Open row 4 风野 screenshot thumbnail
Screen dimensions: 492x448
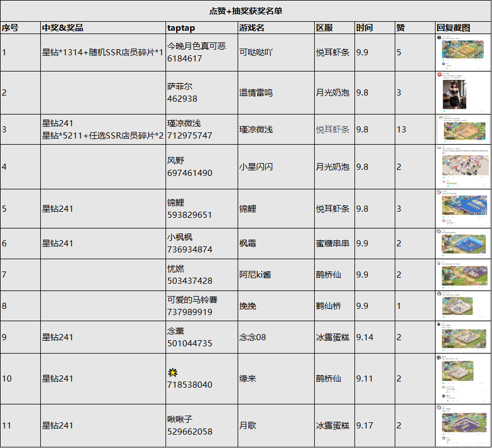click(462, 167)
